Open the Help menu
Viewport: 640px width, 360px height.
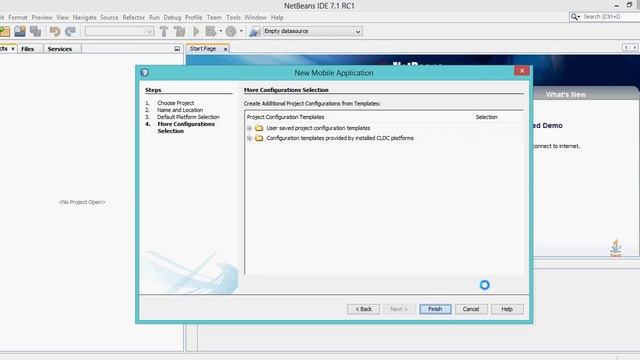tap(277, 18)
